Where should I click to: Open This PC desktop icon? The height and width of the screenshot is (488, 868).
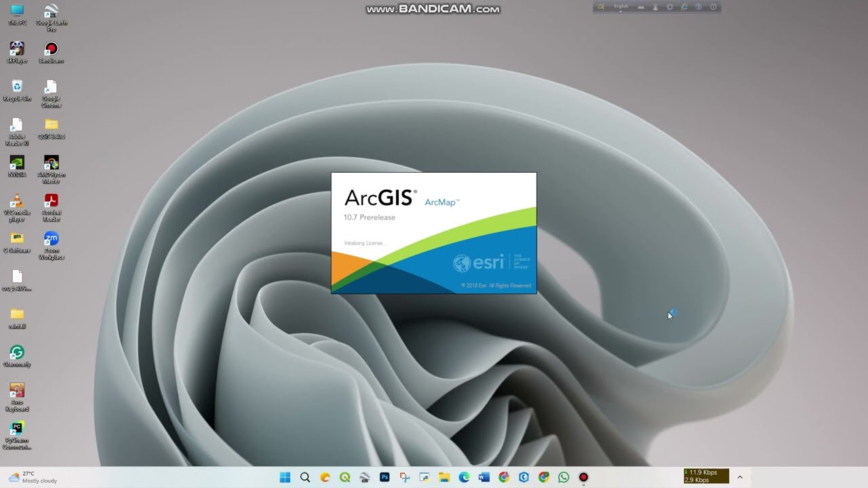coord(17,14)
